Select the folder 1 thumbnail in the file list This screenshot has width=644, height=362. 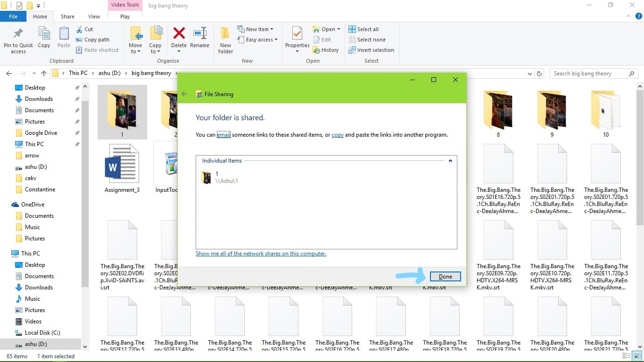click(x=122, y=112)
